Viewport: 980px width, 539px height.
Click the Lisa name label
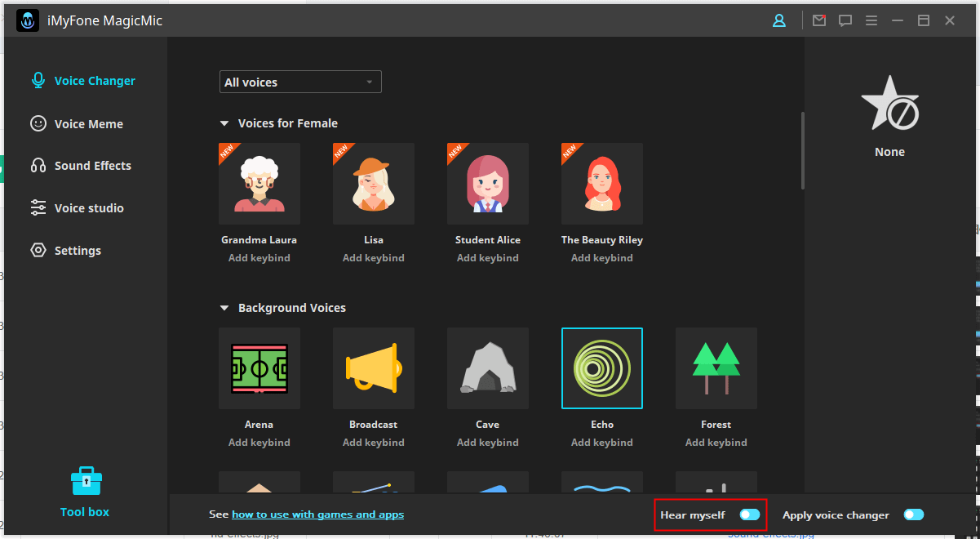coord(374,240)
